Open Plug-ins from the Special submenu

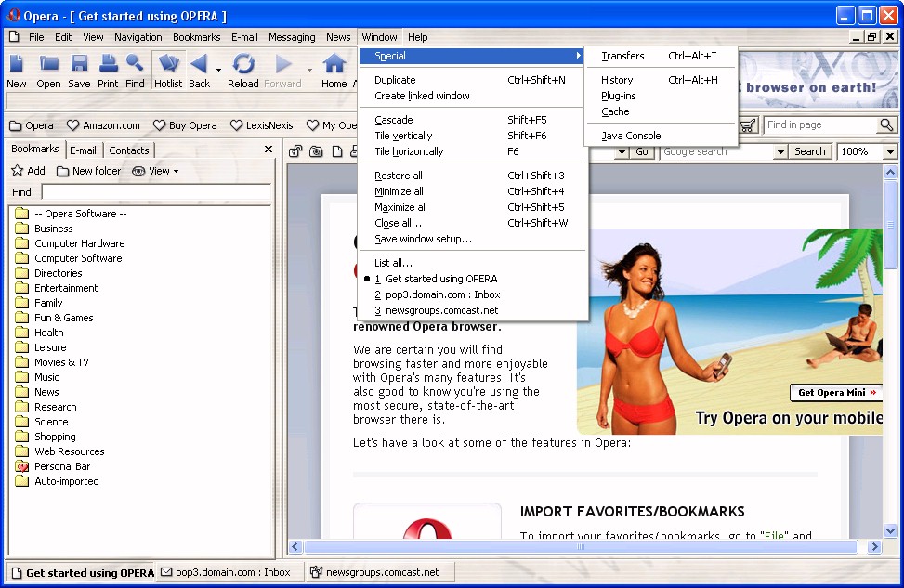point(662,96)
